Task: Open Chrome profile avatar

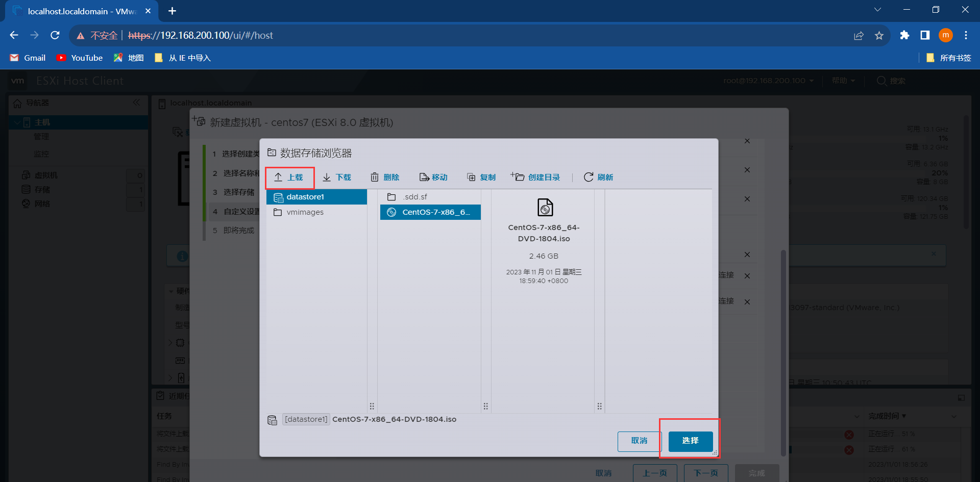Action: (x=946, y=35)
